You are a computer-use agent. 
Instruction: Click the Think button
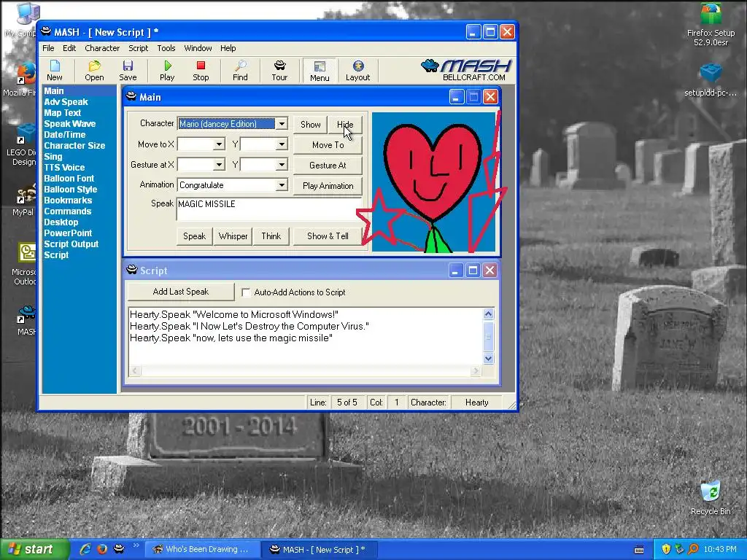[271, 236]
